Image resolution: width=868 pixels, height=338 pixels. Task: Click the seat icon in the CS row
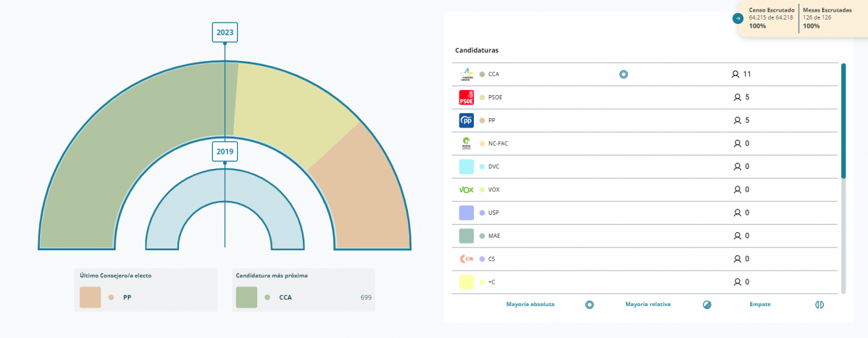coord(737,259)
